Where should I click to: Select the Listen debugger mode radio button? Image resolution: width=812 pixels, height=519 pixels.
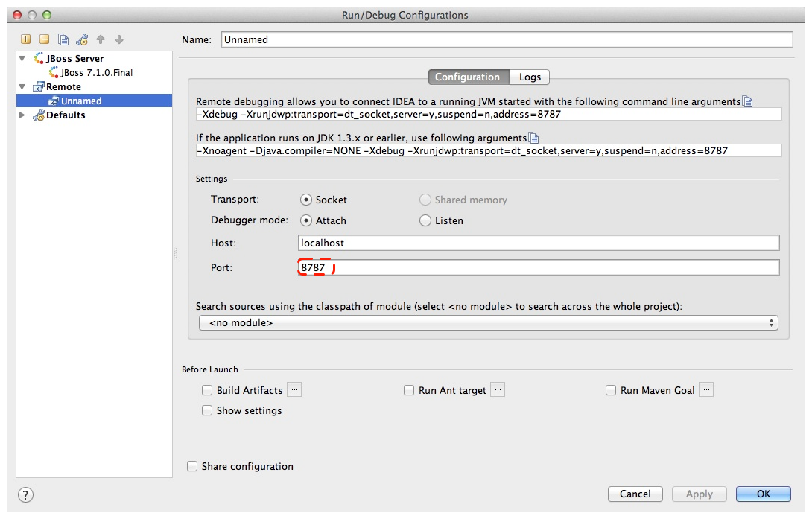tap(425, 220)
